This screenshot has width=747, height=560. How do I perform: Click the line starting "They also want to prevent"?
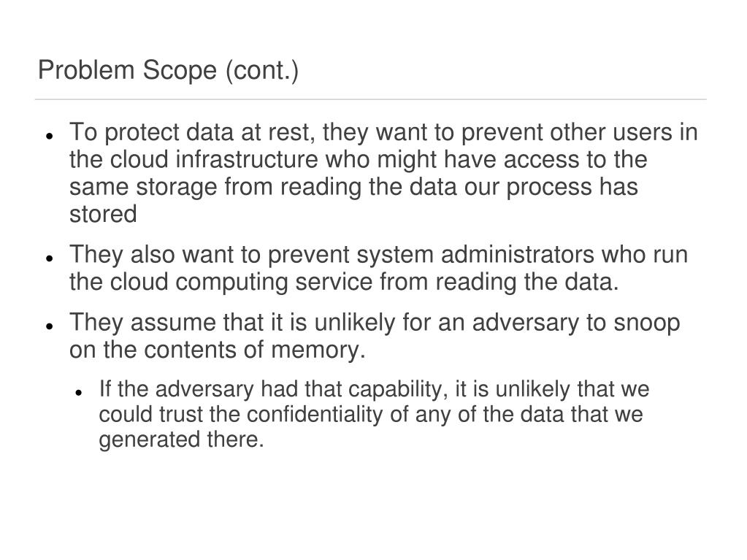click(378, 256)
